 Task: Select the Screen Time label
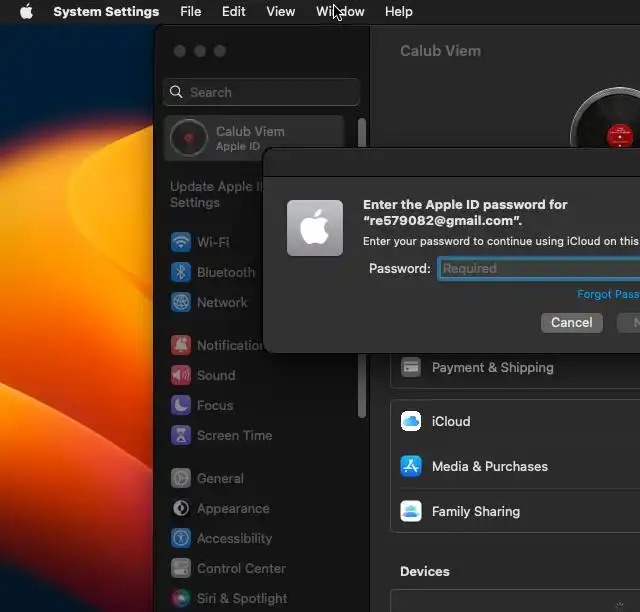click(234, 435)
